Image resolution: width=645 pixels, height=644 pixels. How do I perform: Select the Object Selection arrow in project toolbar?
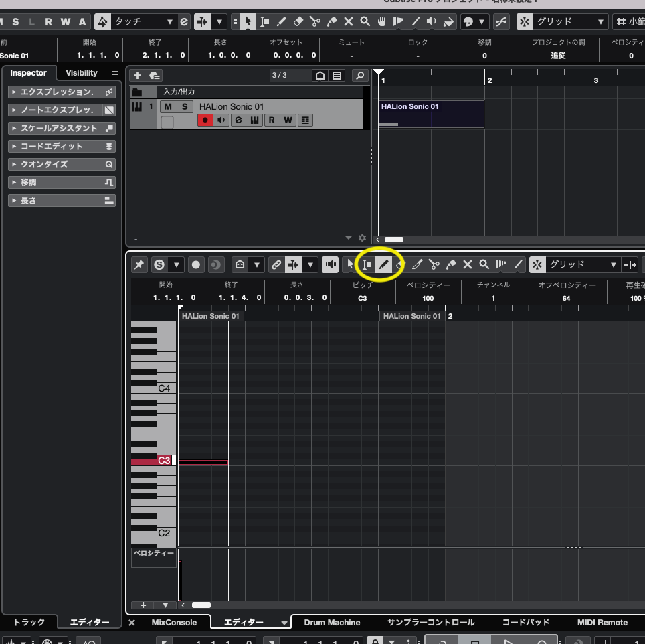(x=248, y=21)
